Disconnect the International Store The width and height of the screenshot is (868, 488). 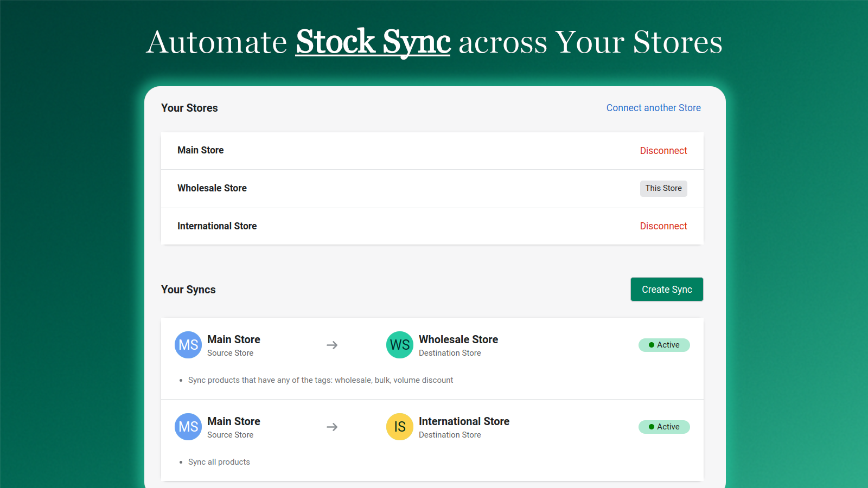click(x=663, y=226)
